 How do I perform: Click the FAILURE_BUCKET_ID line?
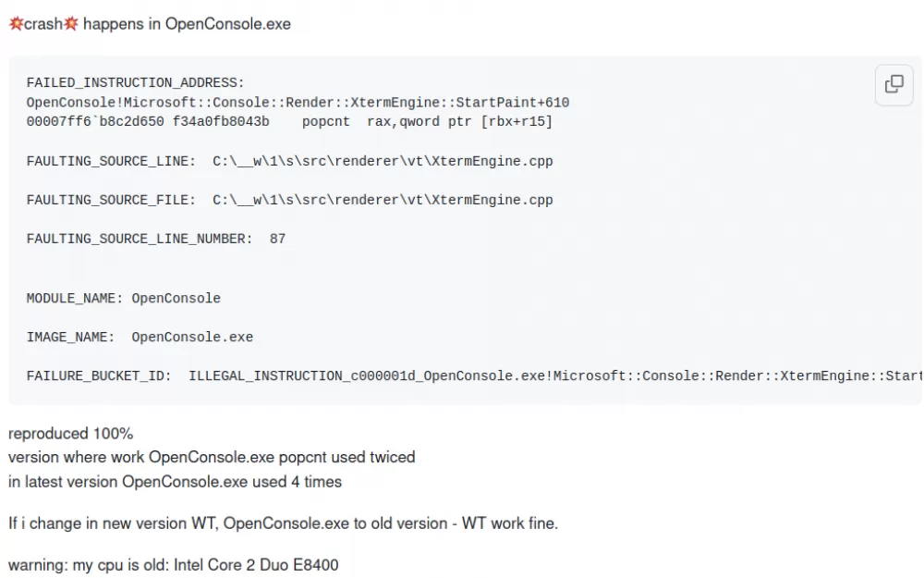[x=474, y=376]
